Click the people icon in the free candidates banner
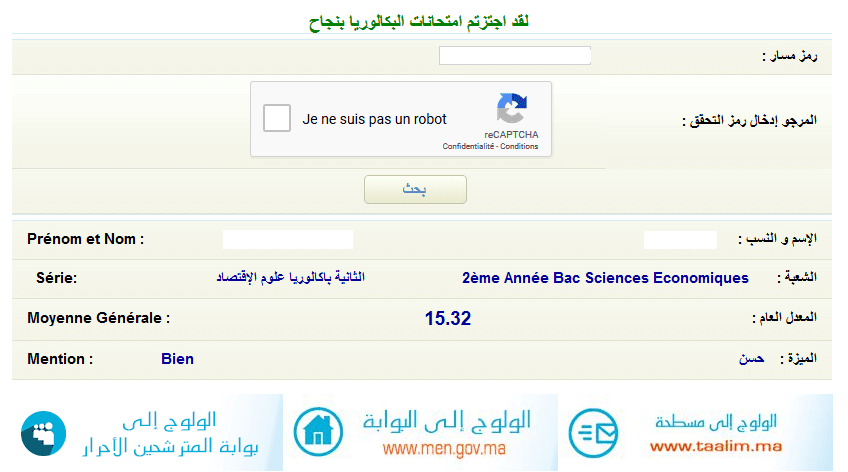848x472 pixels. coord(43,433)
